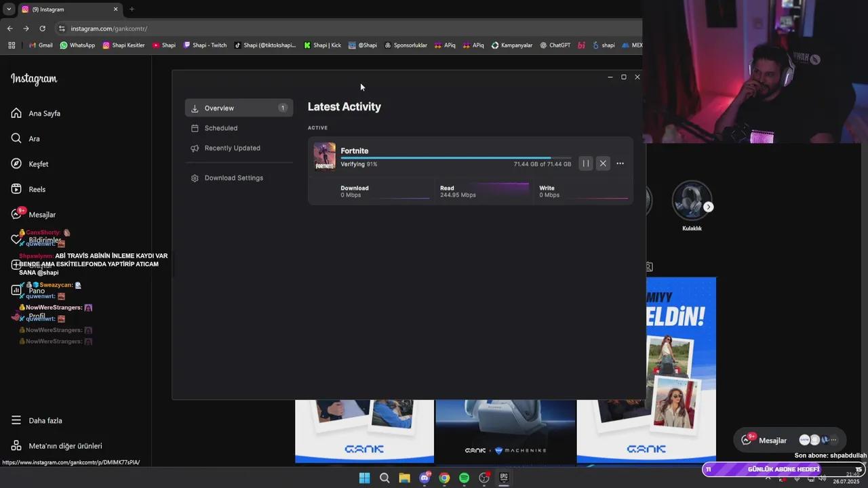
Task: Select the Overview tab in downloads
Action: [239, 108]
